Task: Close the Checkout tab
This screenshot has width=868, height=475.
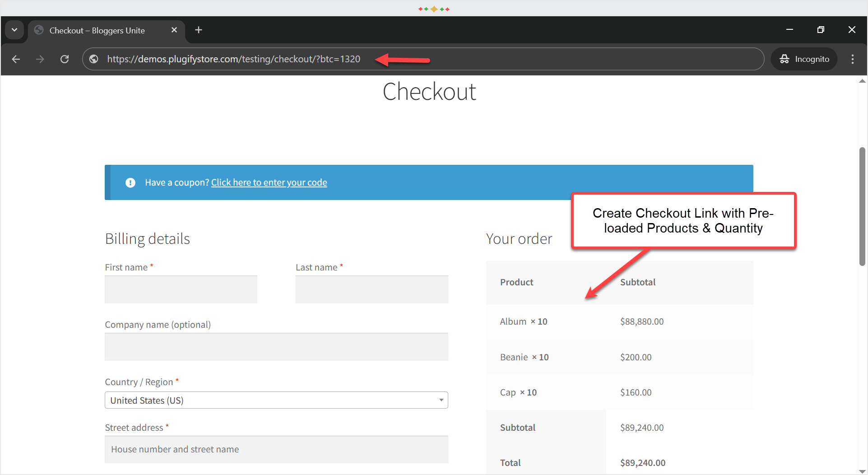Action: pos(174,30)
